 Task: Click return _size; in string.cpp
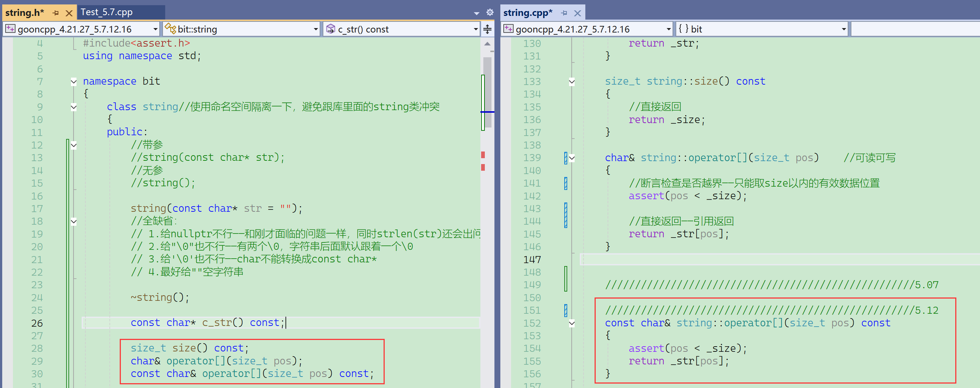coord(667,119)
